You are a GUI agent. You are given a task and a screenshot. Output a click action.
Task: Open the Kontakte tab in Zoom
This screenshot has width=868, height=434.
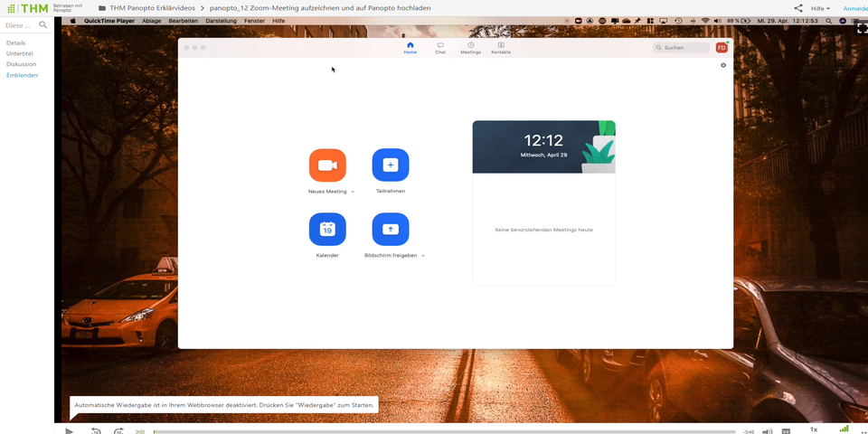coord(501,48)
